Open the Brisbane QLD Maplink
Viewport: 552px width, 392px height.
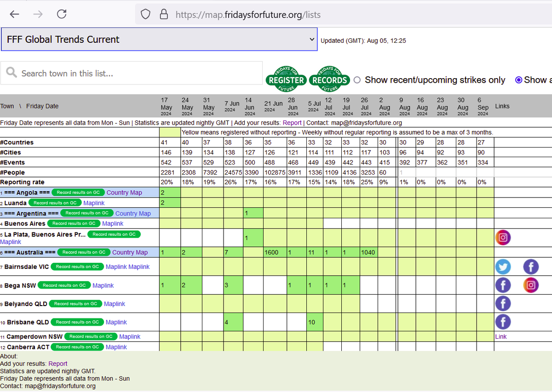[116, 322]
